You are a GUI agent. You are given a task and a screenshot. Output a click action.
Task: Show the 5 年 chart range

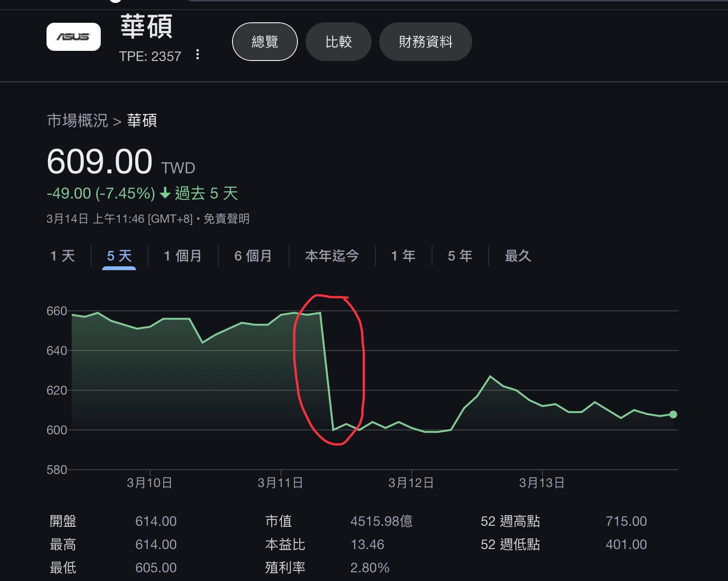point(460,256)
